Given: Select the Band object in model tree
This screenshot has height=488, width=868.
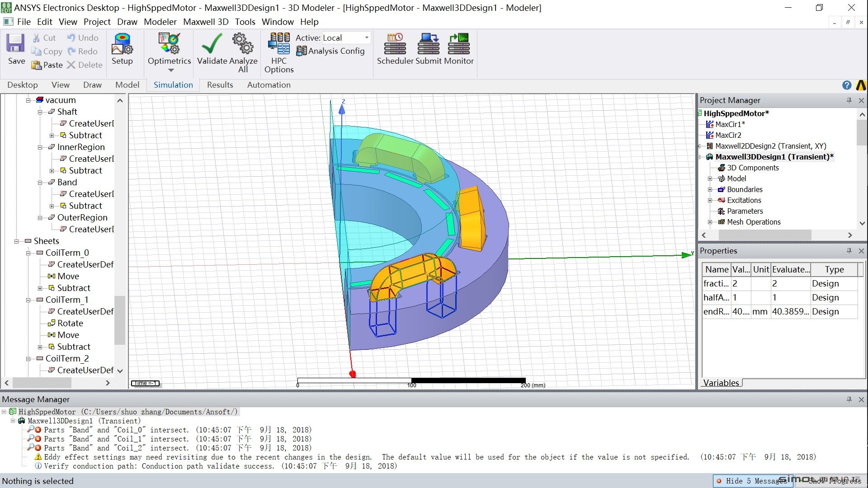Looking at the screenshot, I should coord(67,183).
